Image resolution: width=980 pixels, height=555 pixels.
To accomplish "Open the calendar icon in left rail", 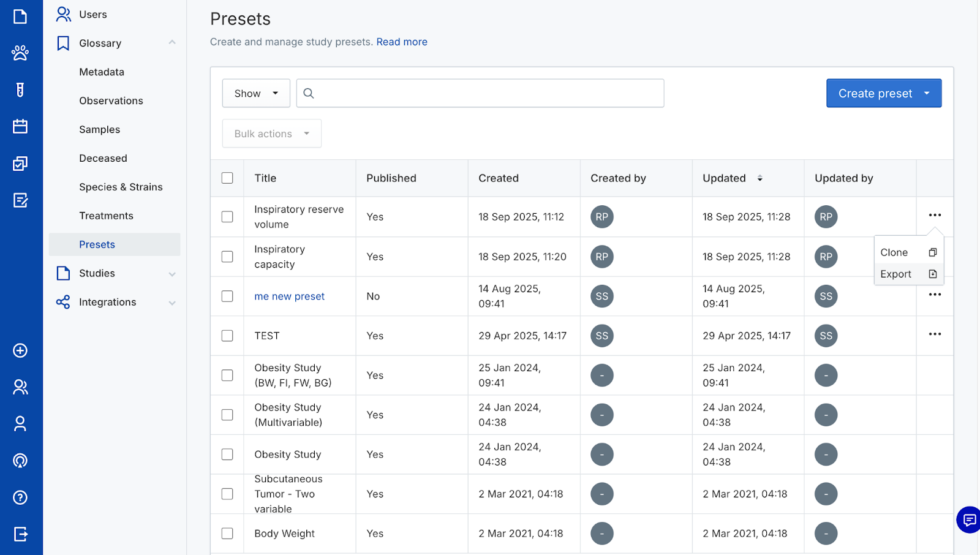I will pos(20,127).
